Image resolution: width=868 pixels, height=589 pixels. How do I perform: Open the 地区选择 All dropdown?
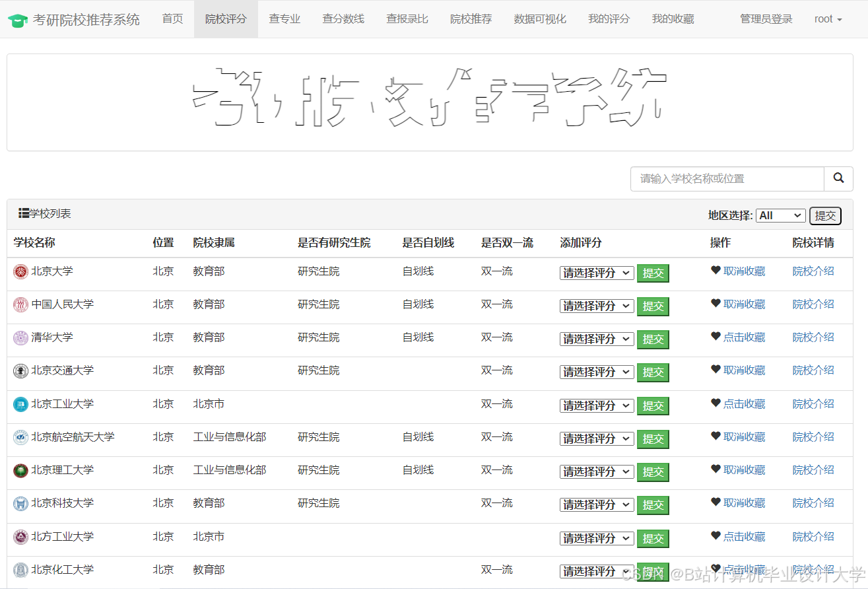(x=781, y=215)
